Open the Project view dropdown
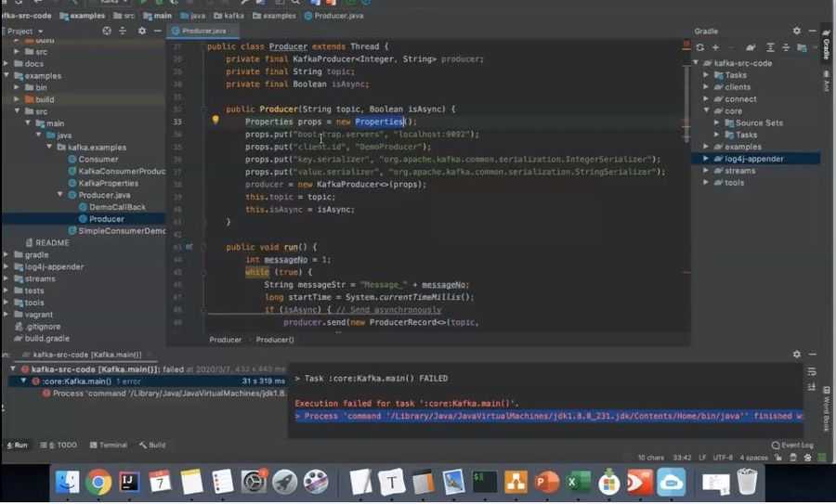 click(x=24, y=31)
